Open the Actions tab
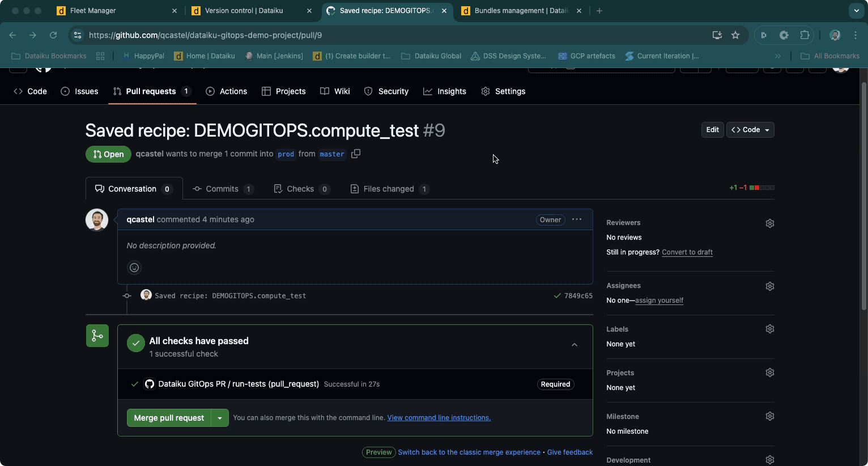868x466 pixels. pos(226,91)
